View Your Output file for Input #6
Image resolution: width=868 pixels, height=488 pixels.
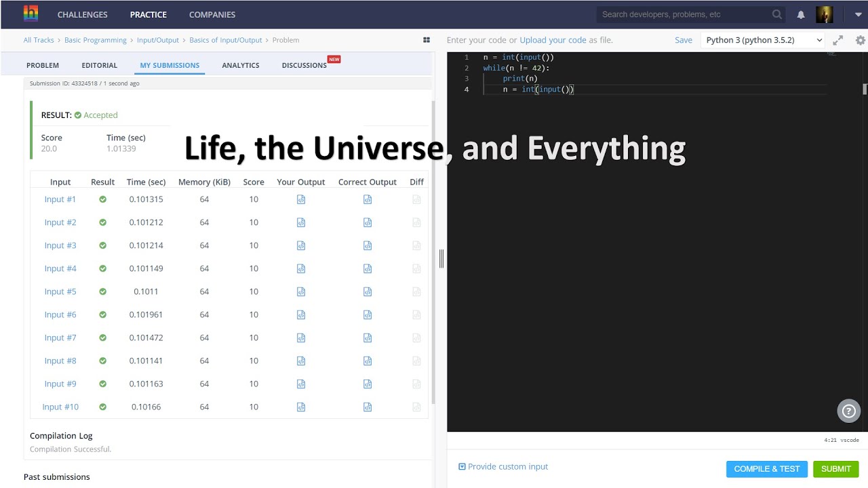pos(301,314)
